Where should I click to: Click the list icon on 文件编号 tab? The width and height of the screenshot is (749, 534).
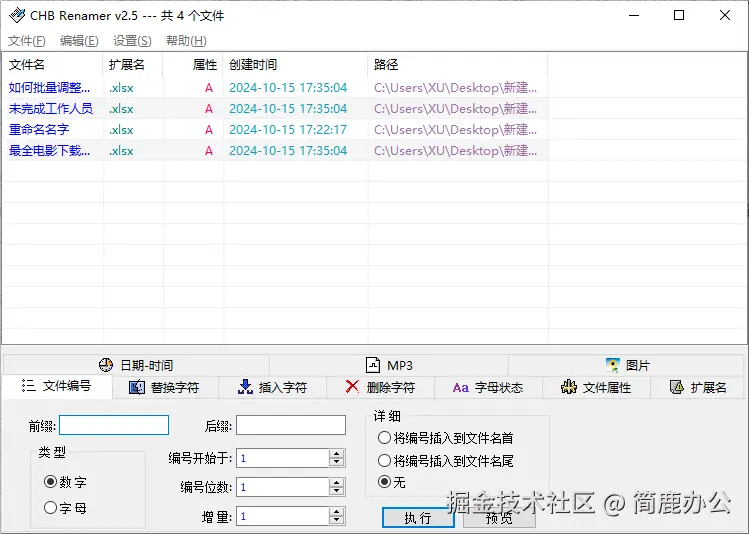[28, 386]
